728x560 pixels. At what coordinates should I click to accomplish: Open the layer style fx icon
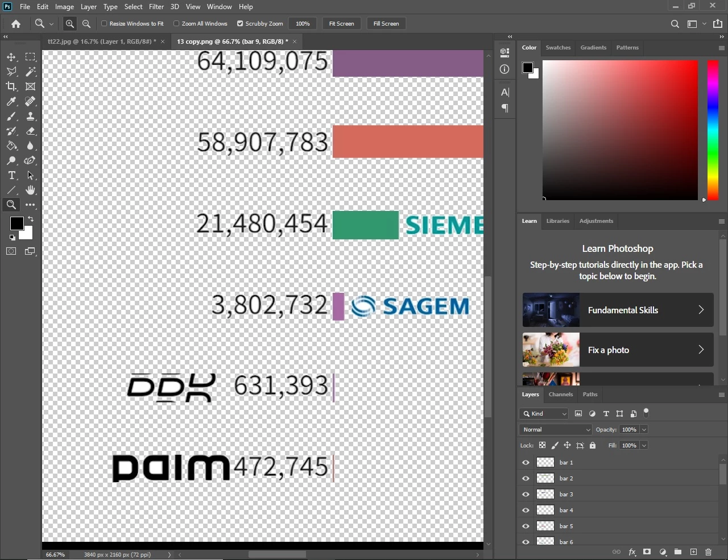[632, 552]
